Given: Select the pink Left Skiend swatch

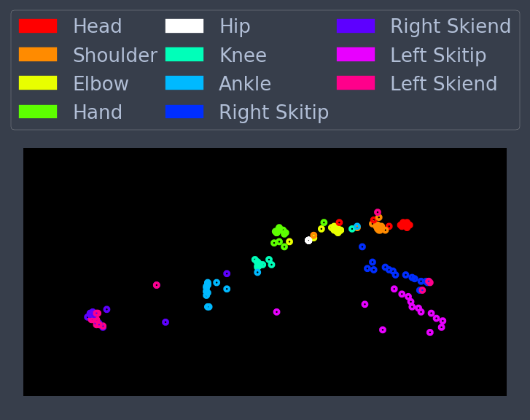Looking at the screenshot, I should click(x=356, y=83).
